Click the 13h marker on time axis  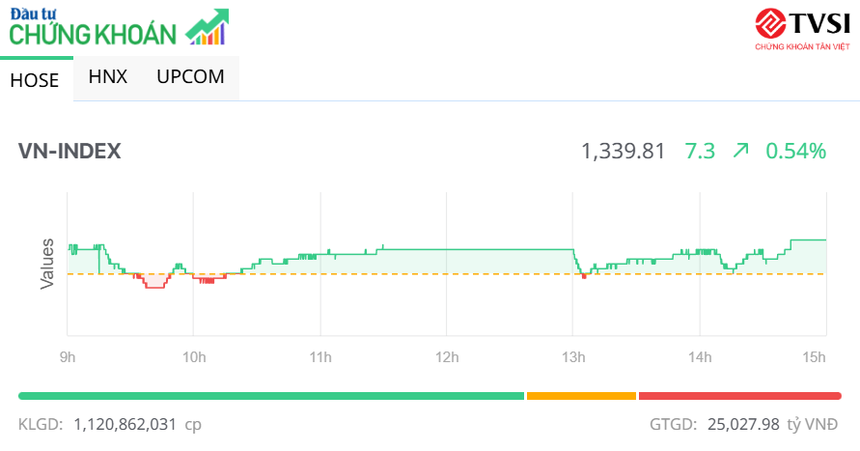[573, 357]
